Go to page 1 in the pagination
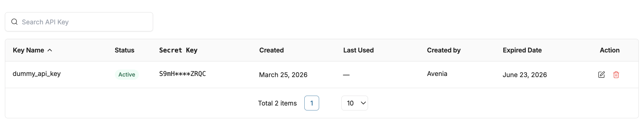The image size is (644, 120). (312, 103)
